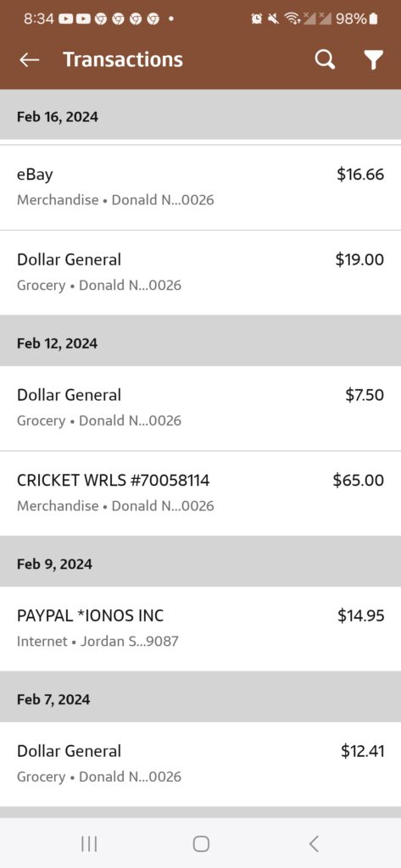Image resolution: width=401 pixels, height=868 pixels.
Task: Tap the Android home button
Action: click(200, 843)
